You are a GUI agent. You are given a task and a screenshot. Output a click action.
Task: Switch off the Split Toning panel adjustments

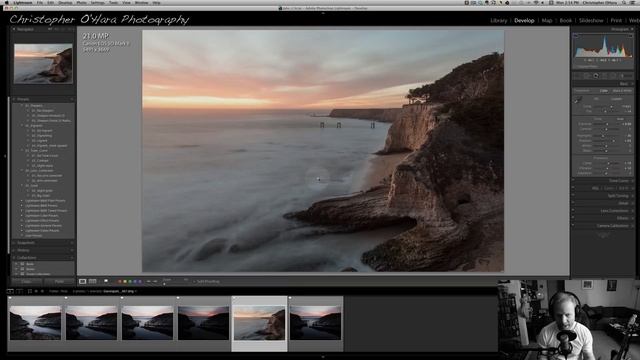(573, 196)
